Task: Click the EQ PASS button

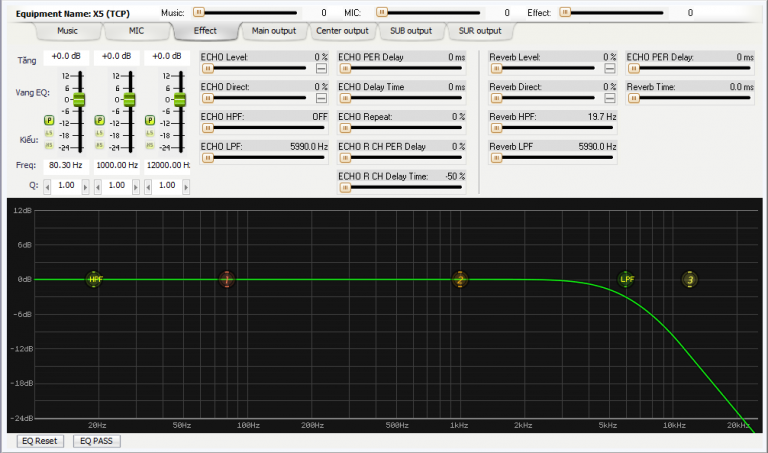Action: pyautogui.click(x=96, y=441)
